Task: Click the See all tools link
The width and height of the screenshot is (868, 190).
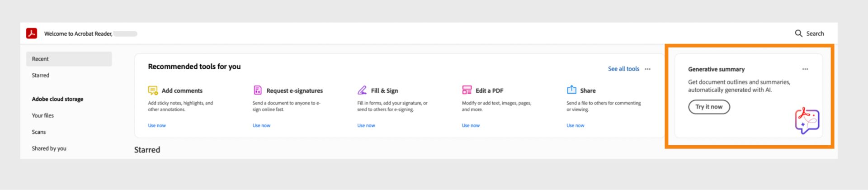Action: [623, 69]
